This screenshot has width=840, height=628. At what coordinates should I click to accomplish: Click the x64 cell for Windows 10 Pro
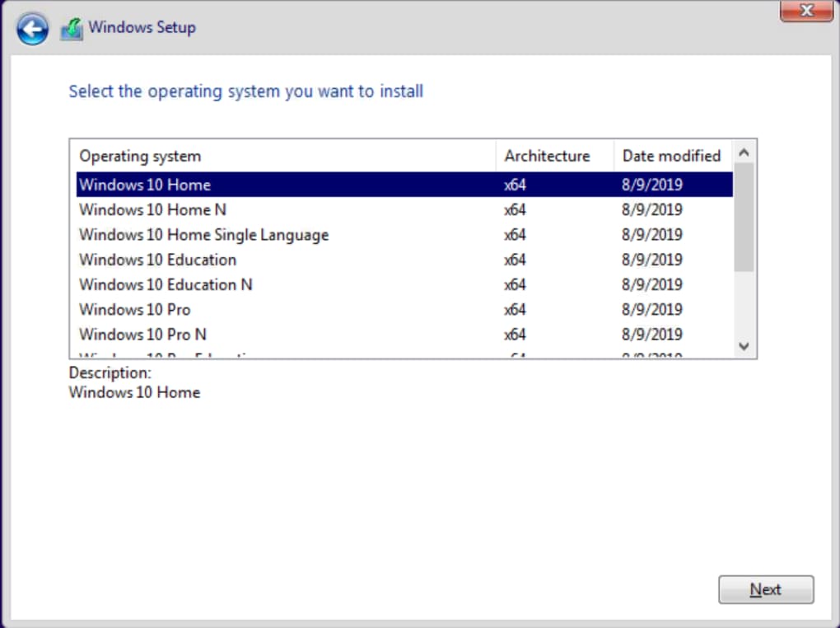coord(515,310)
